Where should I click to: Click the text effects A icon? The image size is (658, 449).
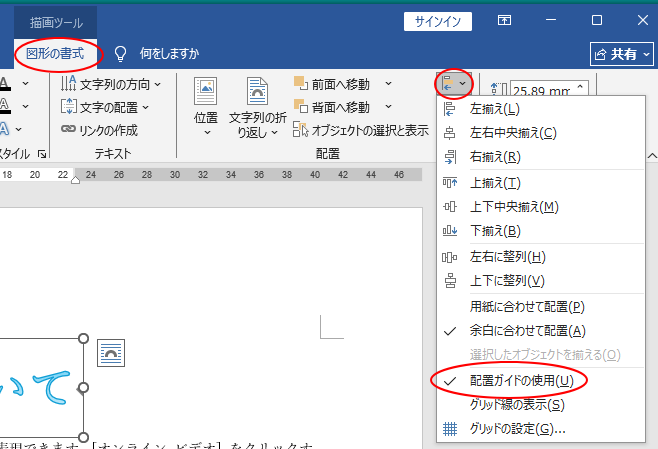tap(5, 129)
